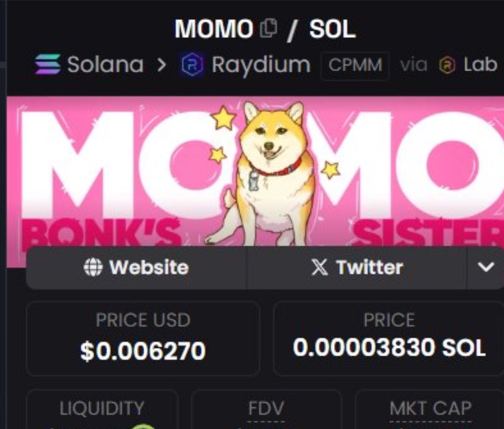The width and height of the screenshot is (504, 429).
Task: Click the CPMM pool type badge
Action: click(x=355, y=65)
